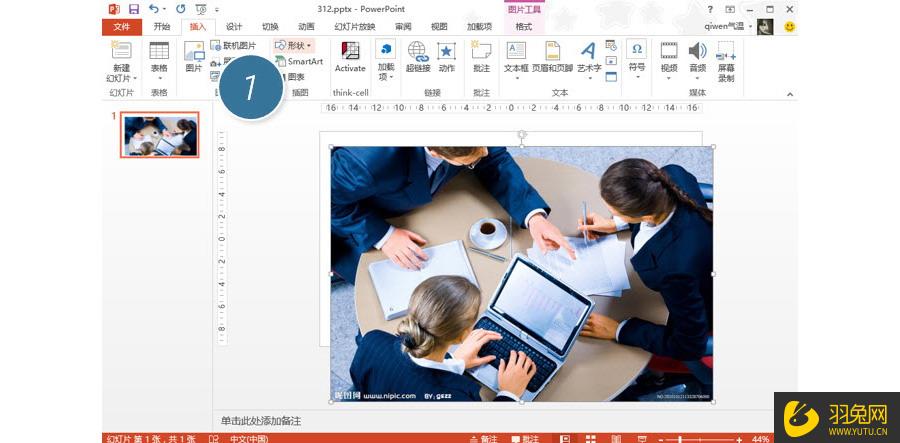Open the 文件 File tab
Viewport: 900px width, 443px height.
(122, 26)
